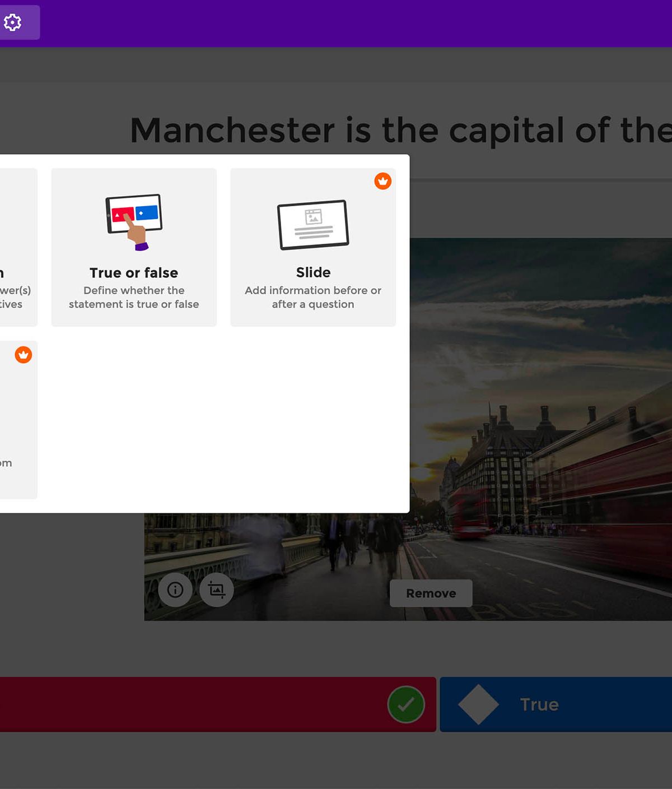Image resolution: width=672 pixels, height=789 pixels.
Task: Remove the question image
Action: (x=431, y=593)
